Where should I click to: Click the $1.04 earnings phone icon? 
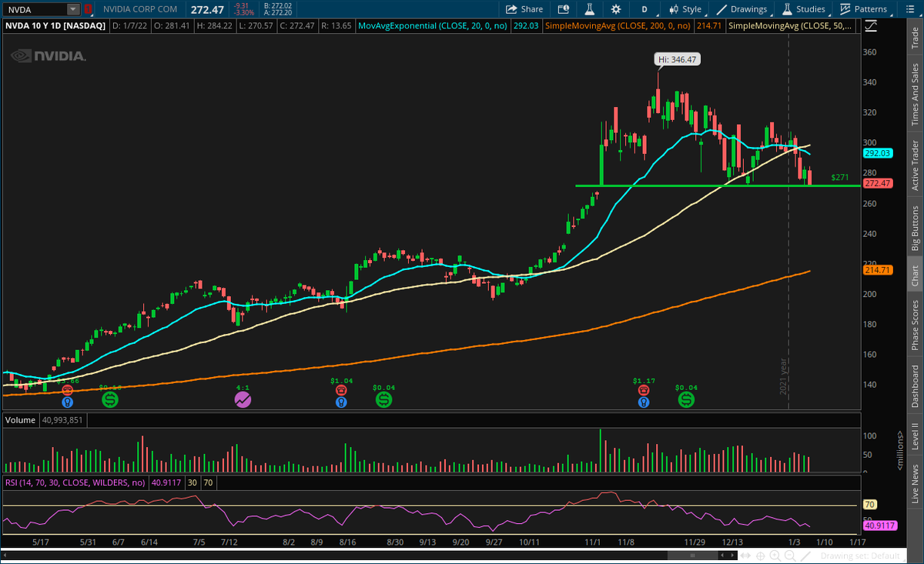click(x=341, y=390)
